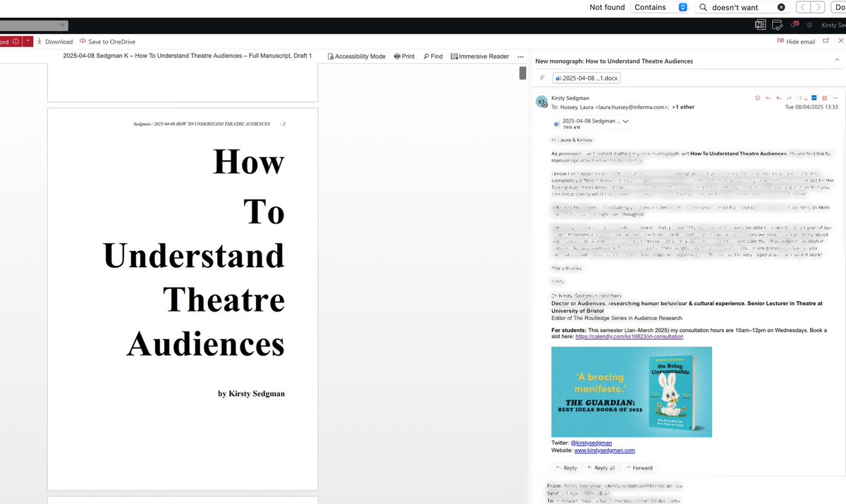Open the red split-button dropdown arrow
The height and width of the screenshot is (504, 846).
click(27, 42)
